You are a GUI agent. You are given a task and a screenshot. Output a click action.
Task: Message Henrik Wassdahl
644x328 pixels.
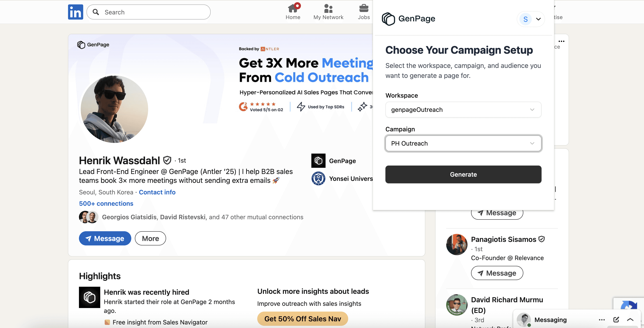[105, 238]
